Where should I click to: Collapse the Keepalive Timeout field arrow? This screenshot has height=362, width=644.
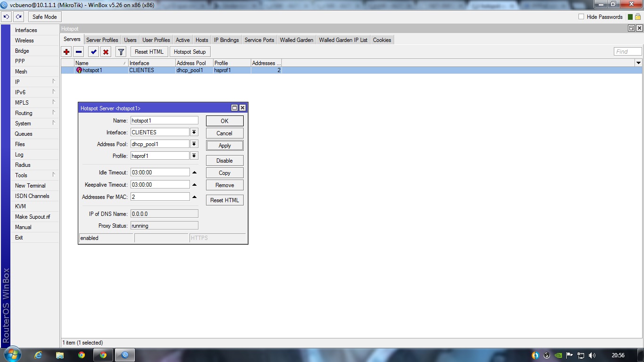coord(194,185)
